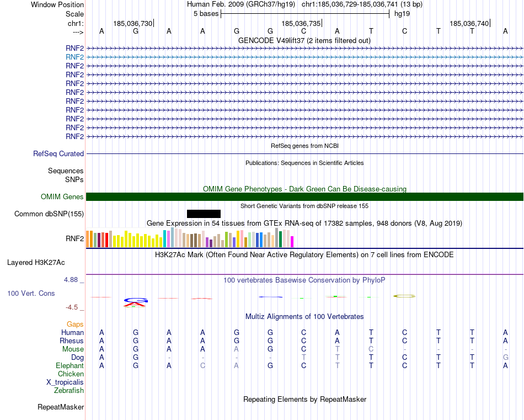Select the 'Elephant' alignment row label
The width and height of the screenshot is (524, 420).
[69, 366]
